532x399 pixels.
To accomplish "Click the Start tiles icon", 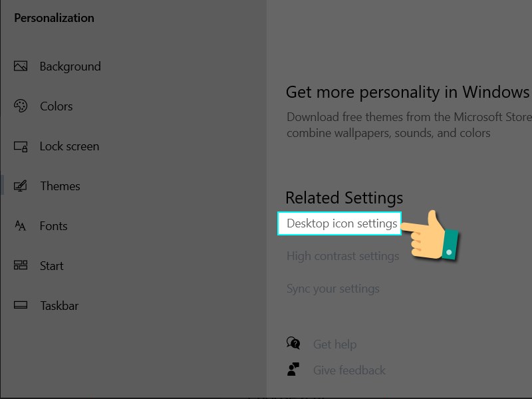I will [x=21, y=266].
